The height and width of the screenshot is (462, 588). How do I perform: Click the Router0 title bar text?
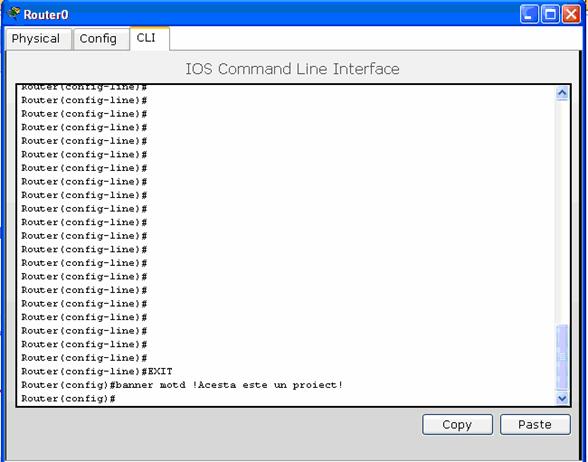[46, 15]
